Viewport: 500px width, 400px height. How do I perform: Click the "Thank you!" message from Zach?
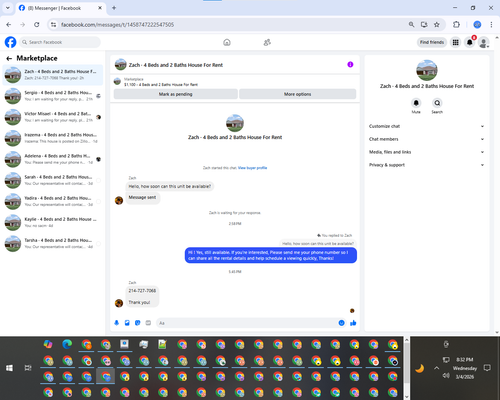139,302
